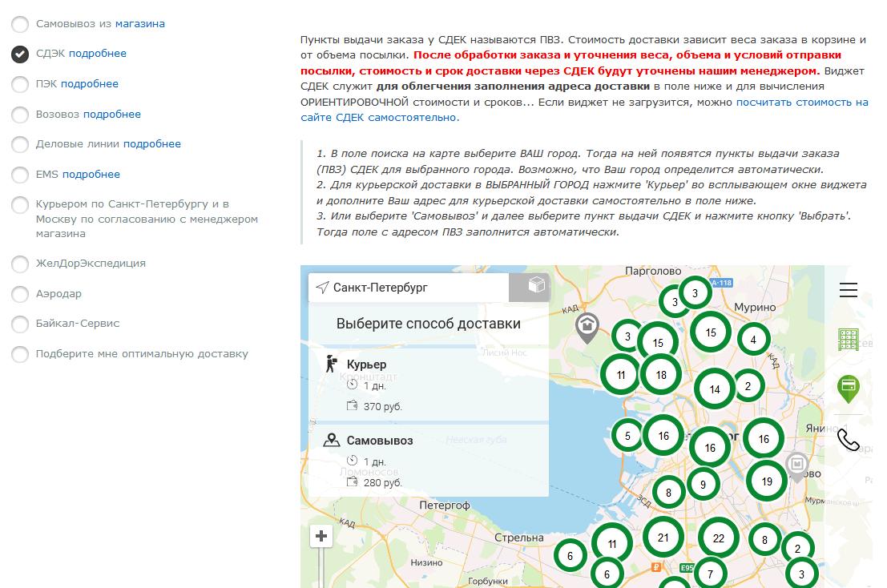
Task: Click the map cluster marker numbered 22
Action: pyautogui.click(x=719, y=538)
